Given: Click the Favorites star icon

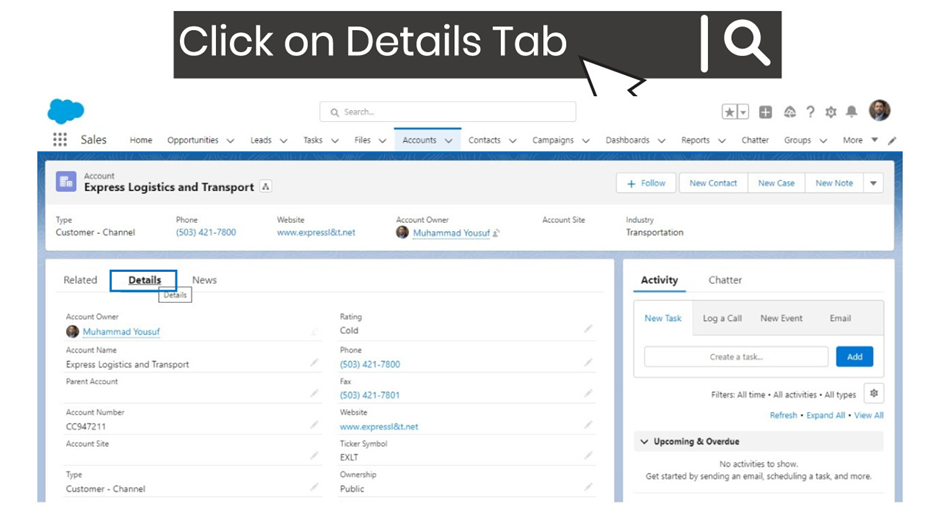Looking at the screenshot, I should [x=729, y=112].
